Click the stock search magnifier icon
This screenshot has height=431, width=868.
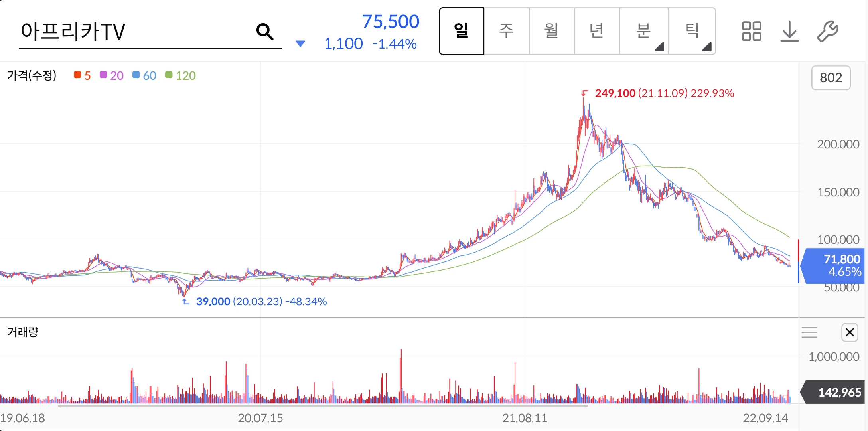(265, 32)
